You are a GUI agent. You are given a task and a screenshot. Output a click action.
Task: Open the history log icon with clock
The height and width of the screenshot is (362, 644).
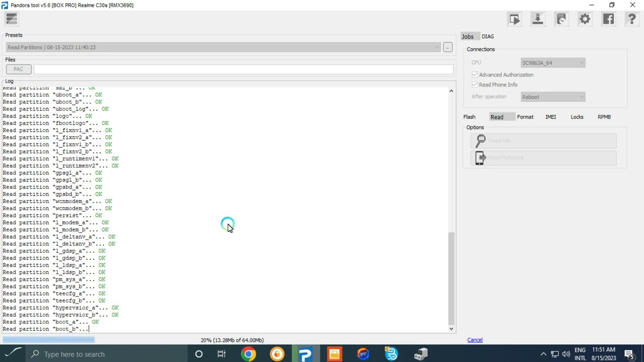click(x=561, y=19)
